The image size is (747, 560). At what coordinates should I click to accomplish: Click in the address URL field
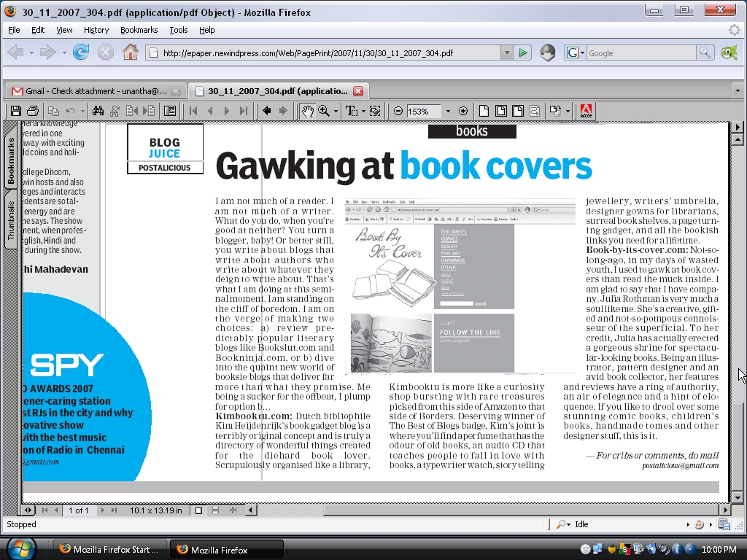coord(329,52)
